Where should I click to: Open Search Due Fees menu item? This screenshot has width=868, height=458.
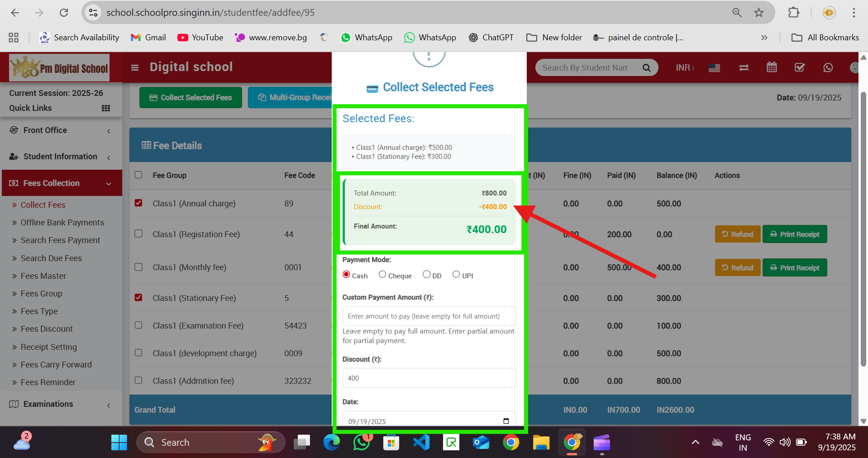(51, 258)
